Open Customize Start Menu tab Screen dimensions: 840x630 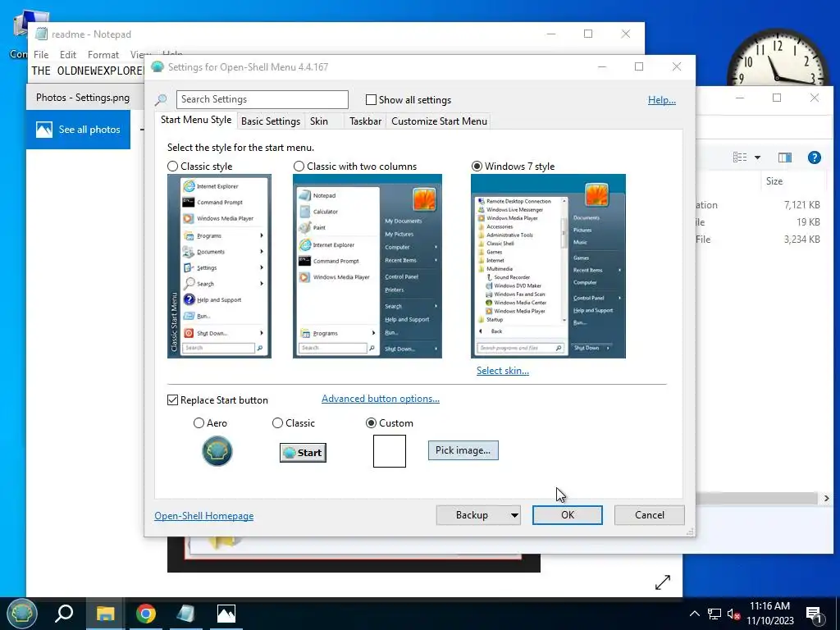[440, 121]
